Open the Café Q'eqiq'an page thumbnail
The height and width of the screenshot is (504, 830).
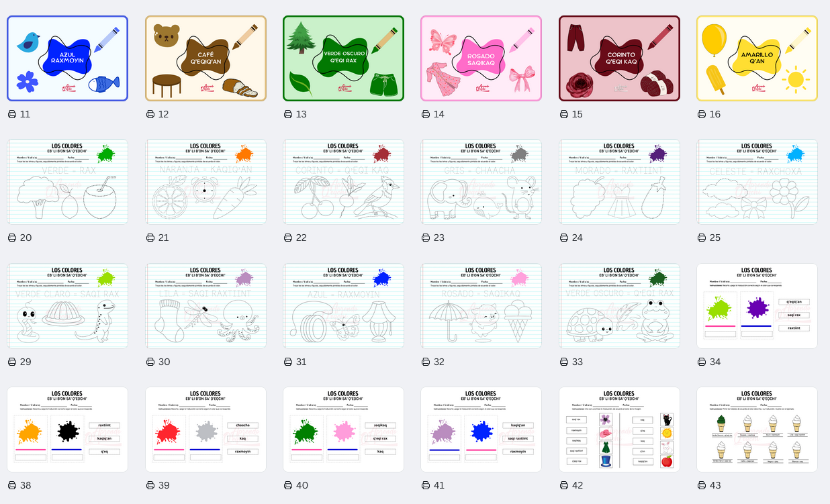205,58
